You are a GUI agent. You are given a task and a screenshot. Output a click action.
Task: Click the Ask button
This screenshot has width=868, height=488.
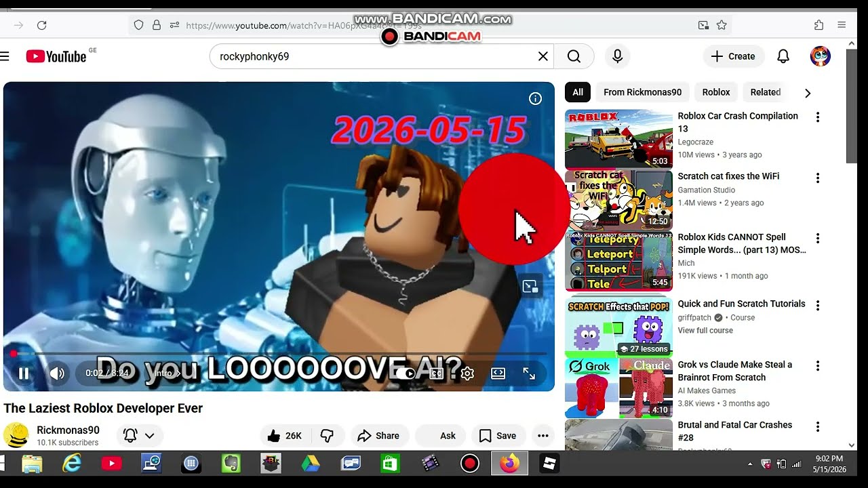coord(442,436)
